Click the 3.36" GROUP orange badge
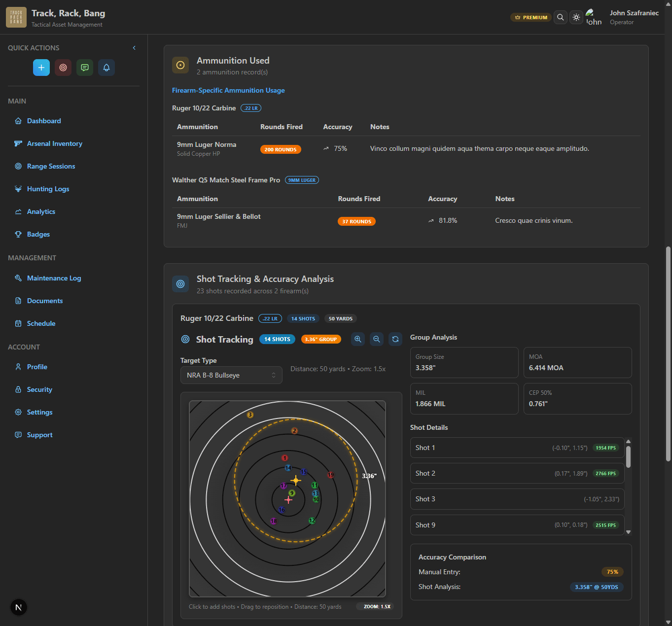The width and height of the screenshot is (672, 626). tap(321, 339)
